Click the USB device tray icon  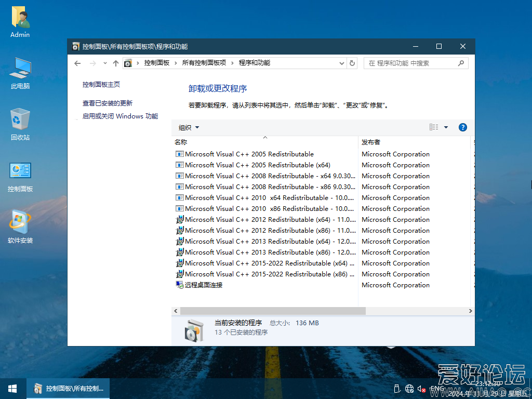[397, 389]
